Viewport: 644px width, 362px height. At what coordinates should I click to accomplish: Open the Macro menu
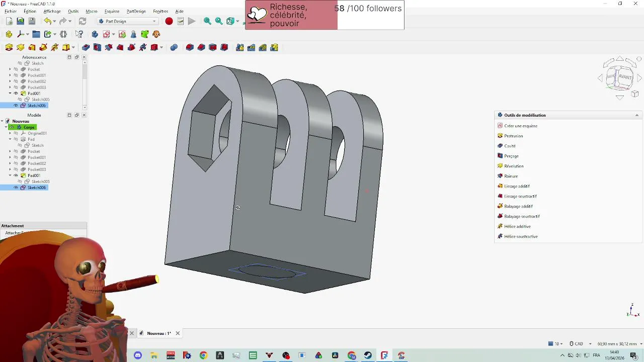tap(92, 11)
